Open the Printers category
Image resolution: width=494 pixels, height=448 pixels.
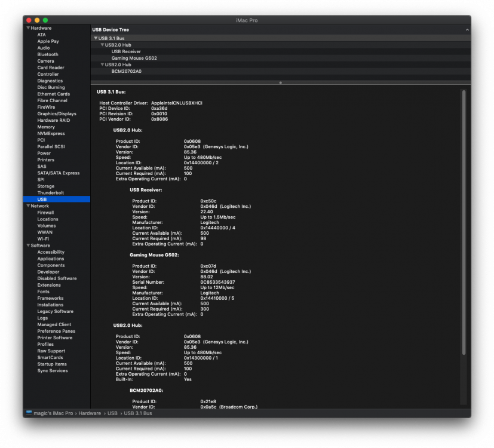click(x=45, y=160)
